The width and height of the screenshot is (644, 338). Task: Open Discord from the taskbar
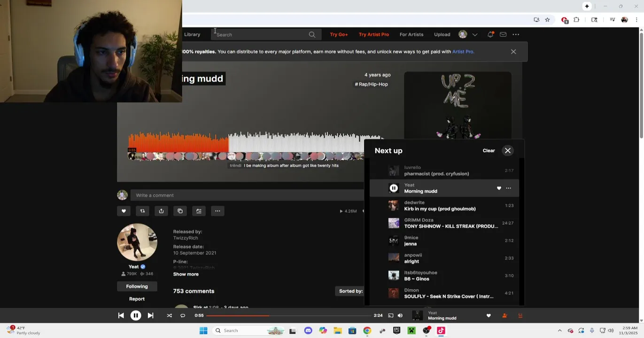pos(308,330)
